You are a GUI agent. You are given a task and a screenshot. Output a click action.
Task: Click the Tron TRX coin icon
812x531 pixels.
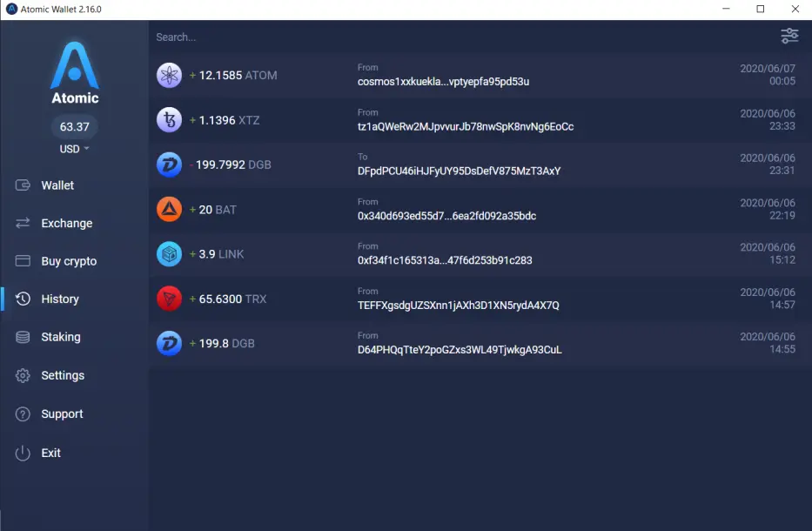point(170,299)
